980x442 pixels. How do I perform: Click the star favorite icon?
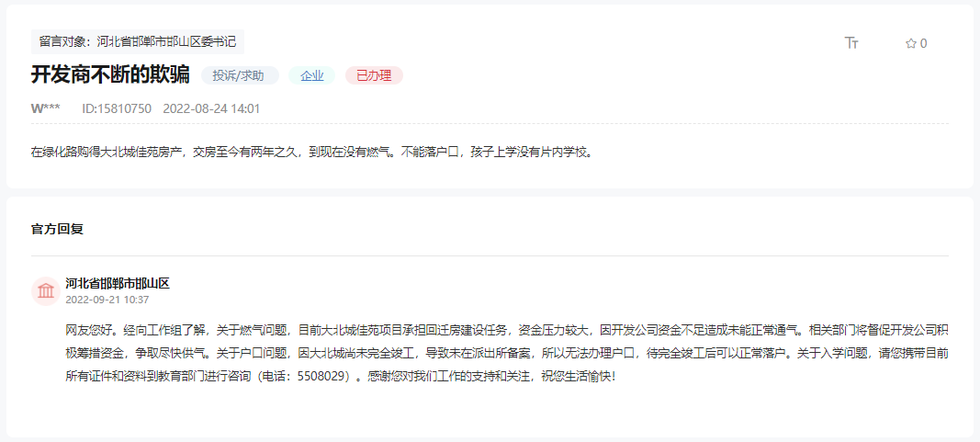pyautogui.click(x=910, y=44)
